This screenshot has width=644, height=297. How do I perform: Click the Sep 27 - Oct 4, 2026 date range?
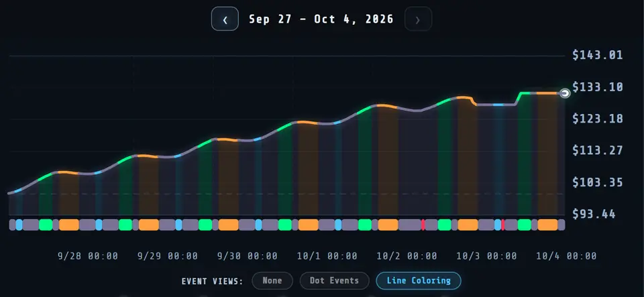[x=321, y=19]
